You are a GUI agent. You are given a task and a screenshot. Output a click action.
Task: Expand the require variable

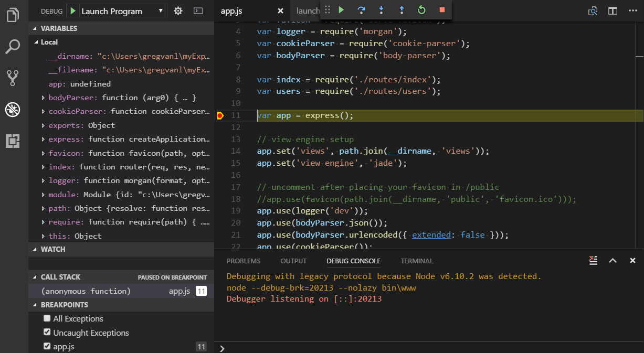43,222
